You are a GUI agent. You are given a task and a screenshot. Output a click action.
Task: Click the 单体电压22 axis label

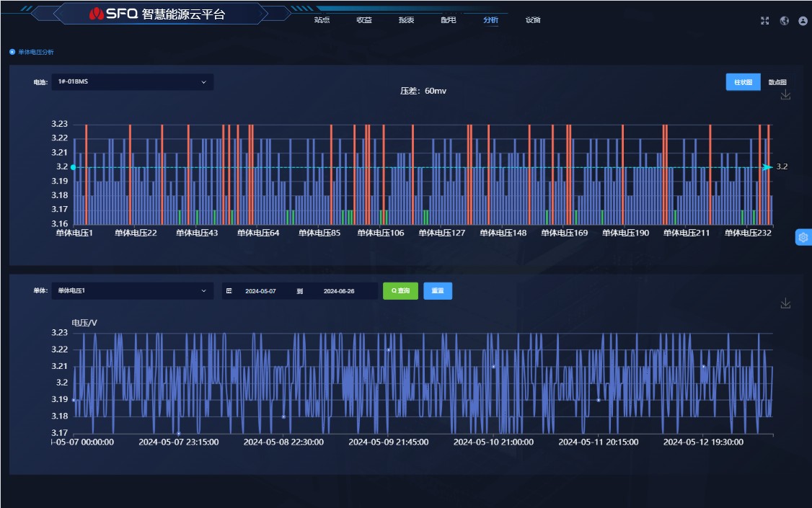click(136, 233)
